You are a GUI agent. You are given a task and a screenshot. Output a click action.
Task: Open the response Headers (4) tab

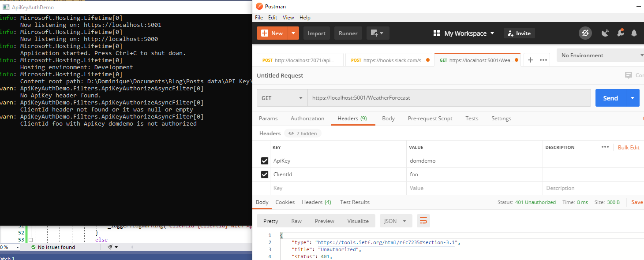point(316,202)
